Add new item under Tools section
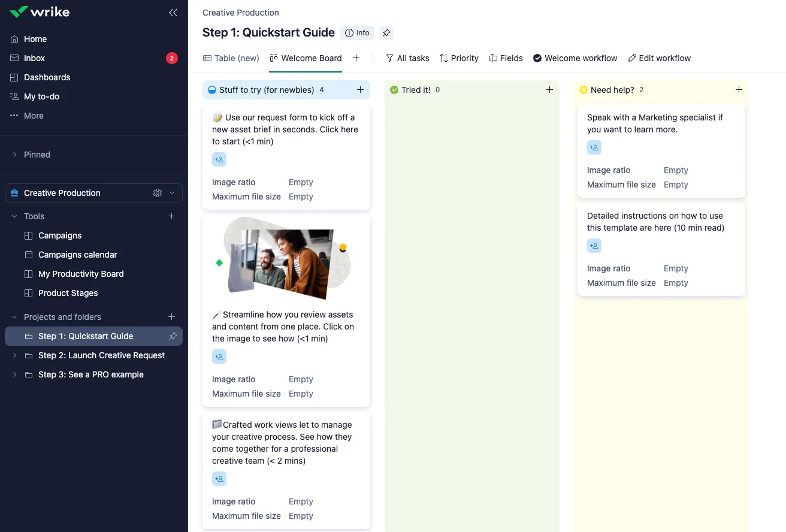The height and width of the screenshot is (532, 786). point(172,216)
